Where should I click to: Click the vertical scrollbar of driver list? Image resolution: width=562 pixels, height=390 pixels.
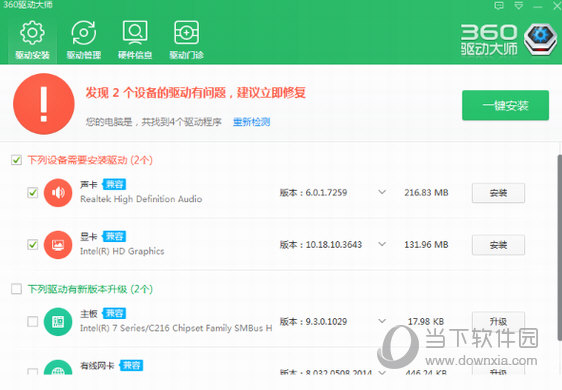[559, 247]
